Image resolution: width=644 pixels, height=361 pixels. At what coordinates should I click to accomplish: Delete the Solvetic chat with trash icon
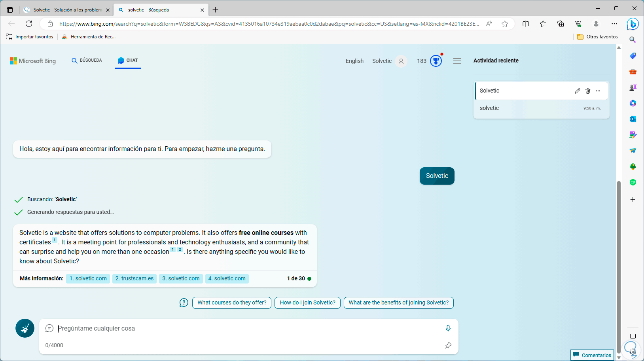(588, 91)
